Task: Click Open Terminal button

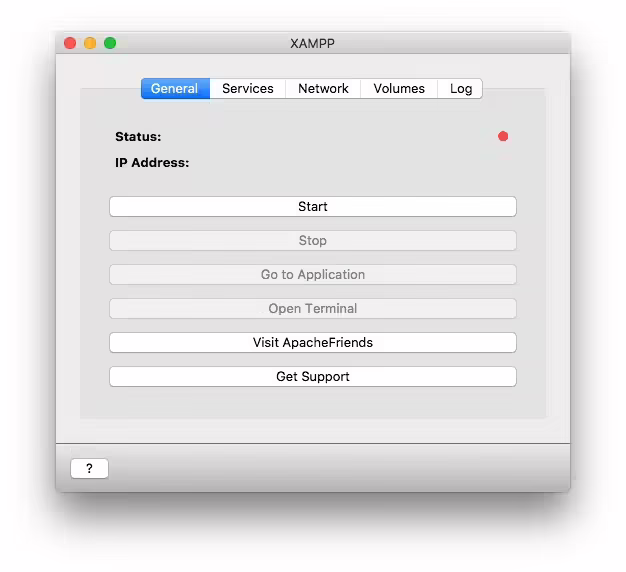Action: pyautogui.click(x=313, y=308)
